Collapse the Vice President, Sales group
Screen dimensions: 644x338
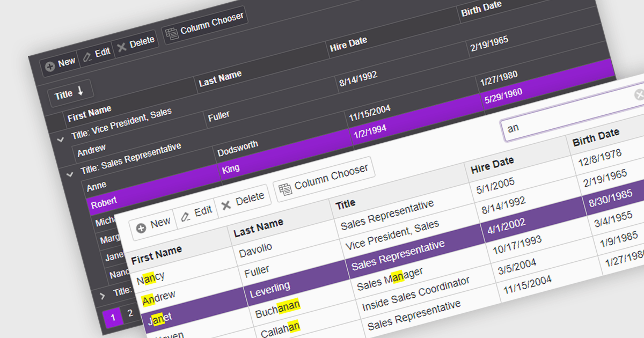(x=60, y=138)
